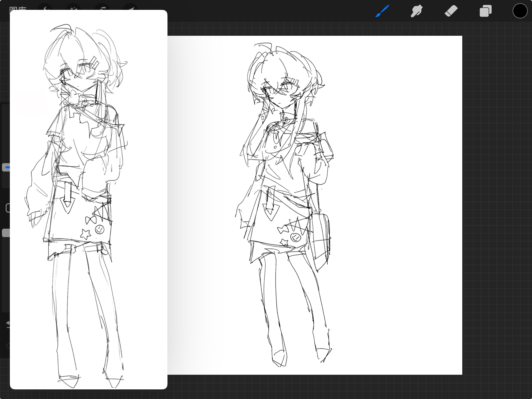Select the Smudge finger tool
This screenshot has width=532, height=399.
[x=416, y=11]
